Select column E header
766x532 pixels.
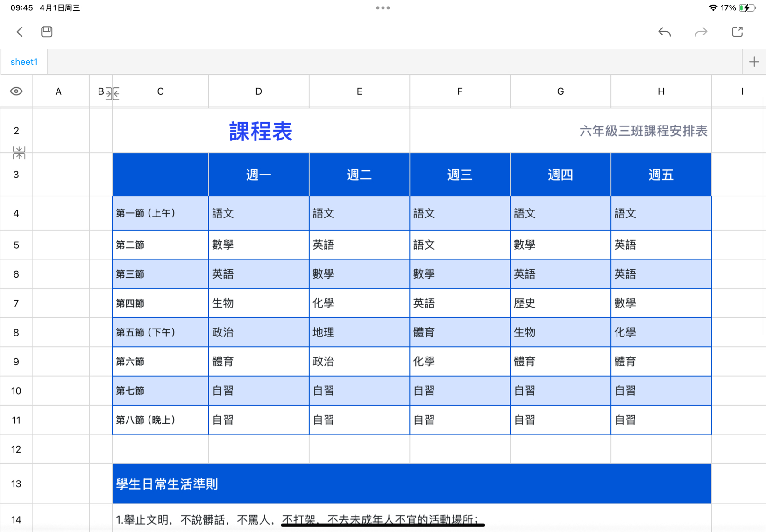[359, 91]
